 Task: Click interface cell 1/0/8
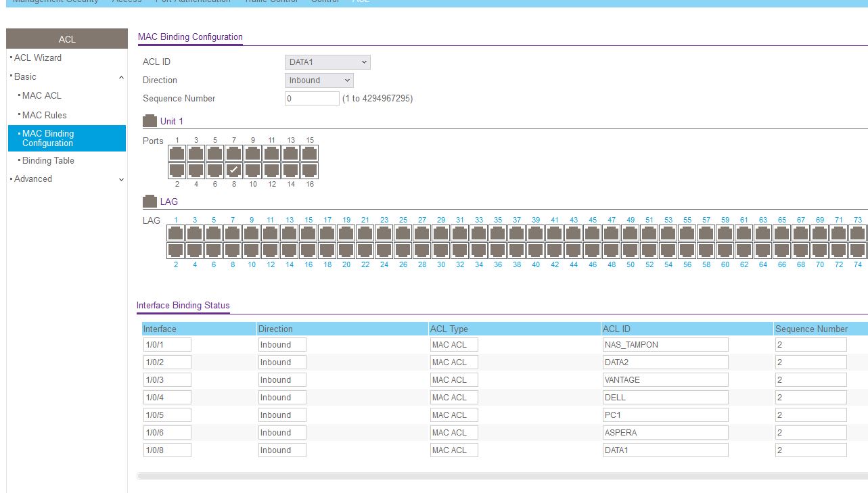click(167, 450)
